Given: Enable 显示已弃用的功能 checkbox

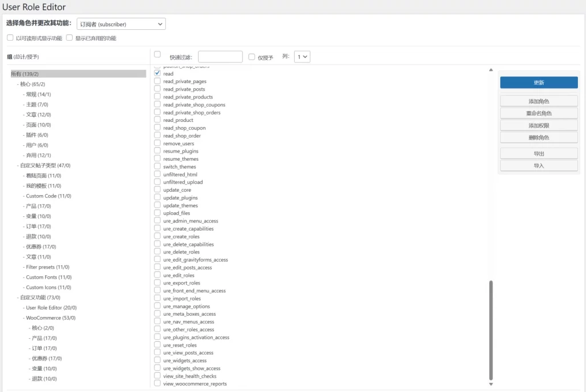Looking at the screenshot, I should click(70, 38).
